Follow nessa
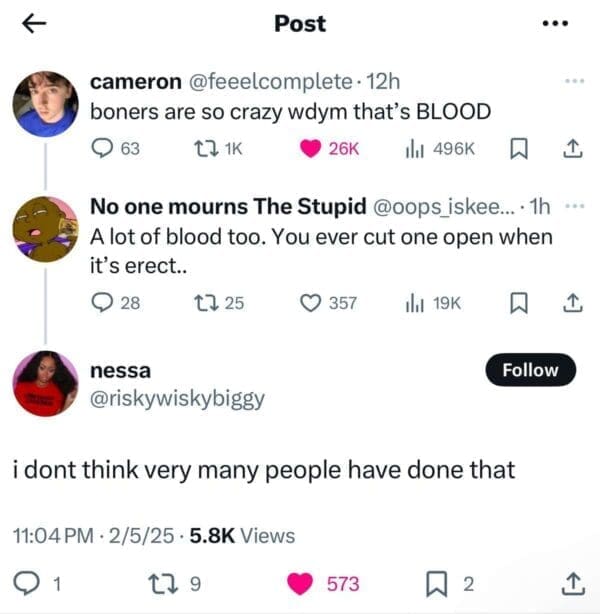 coord(530,370)
